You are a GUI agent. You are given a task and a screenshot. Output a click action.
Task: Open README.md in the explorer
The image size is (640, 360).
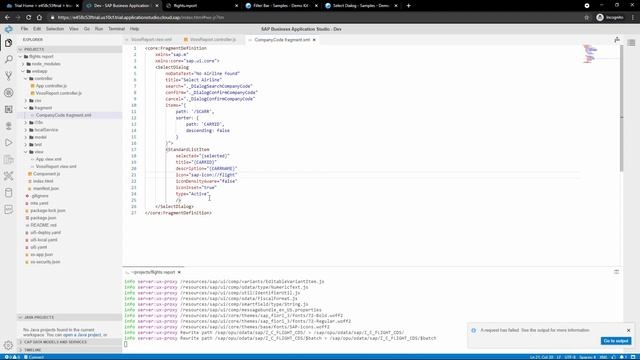point(43,225)
